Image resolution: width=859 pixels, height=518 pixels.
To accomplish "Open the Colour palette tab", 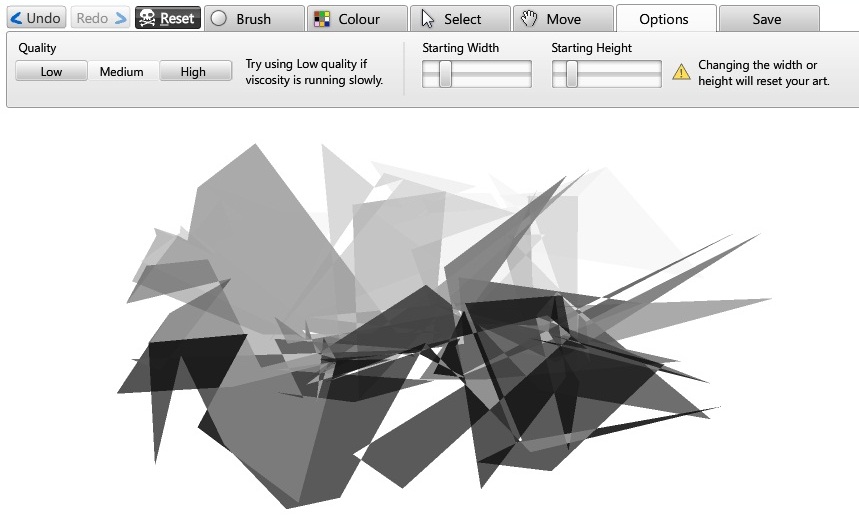I will coord(357,19).
